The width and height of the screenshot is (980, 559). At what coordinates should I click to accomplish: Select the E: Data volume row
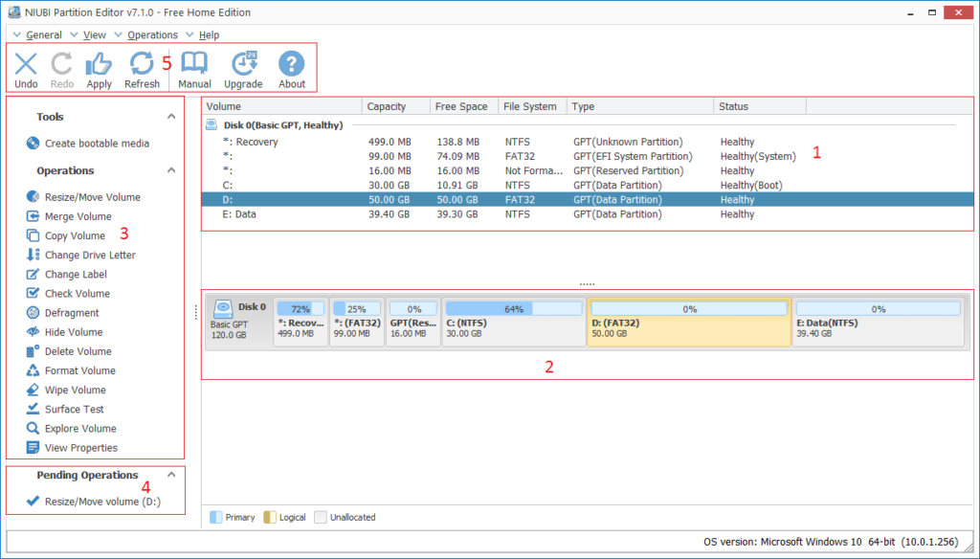[x=588, y=213]
